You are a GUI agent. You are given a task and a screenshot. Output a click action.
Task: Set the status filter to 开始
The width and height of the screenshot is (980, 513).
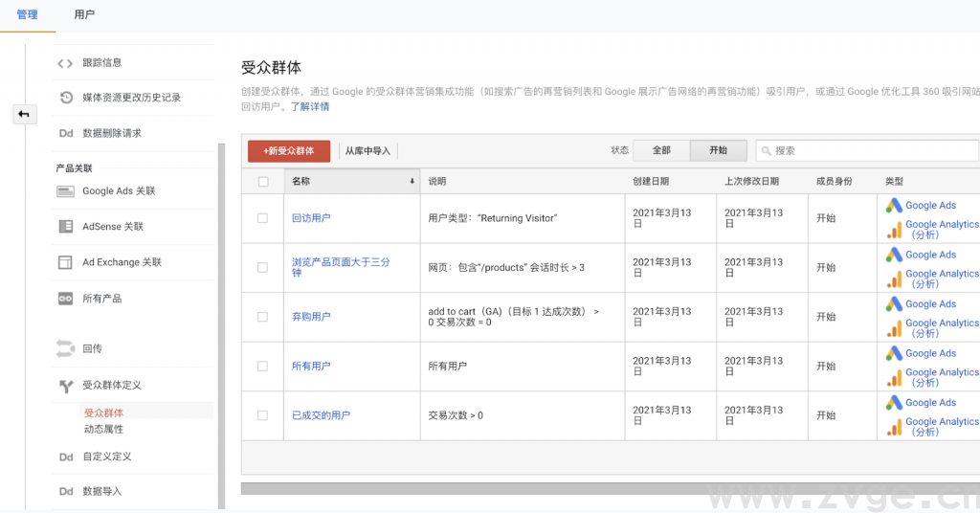[718, 150]
